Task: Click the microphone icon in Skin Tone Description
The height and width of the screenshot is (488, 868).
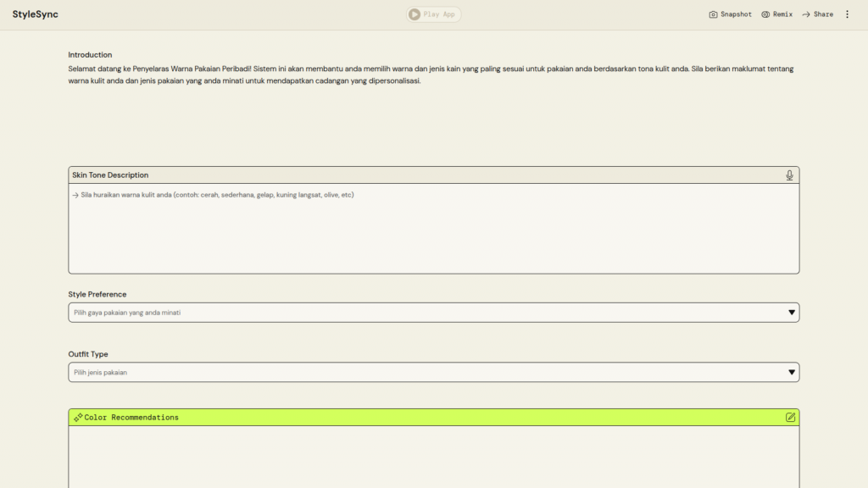Action: (789, 175)
